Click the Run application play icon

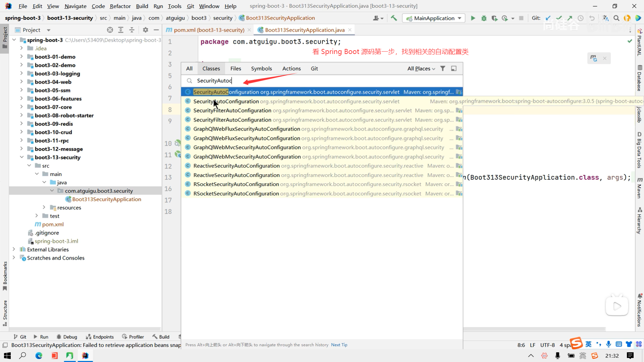click(x=473, y=18)
